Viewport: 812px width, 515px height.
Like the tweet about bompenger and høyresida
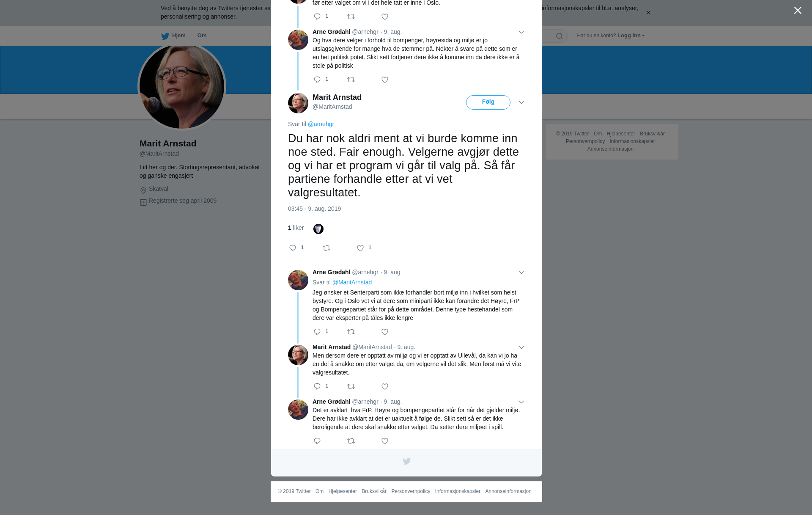tap(385, 80)
